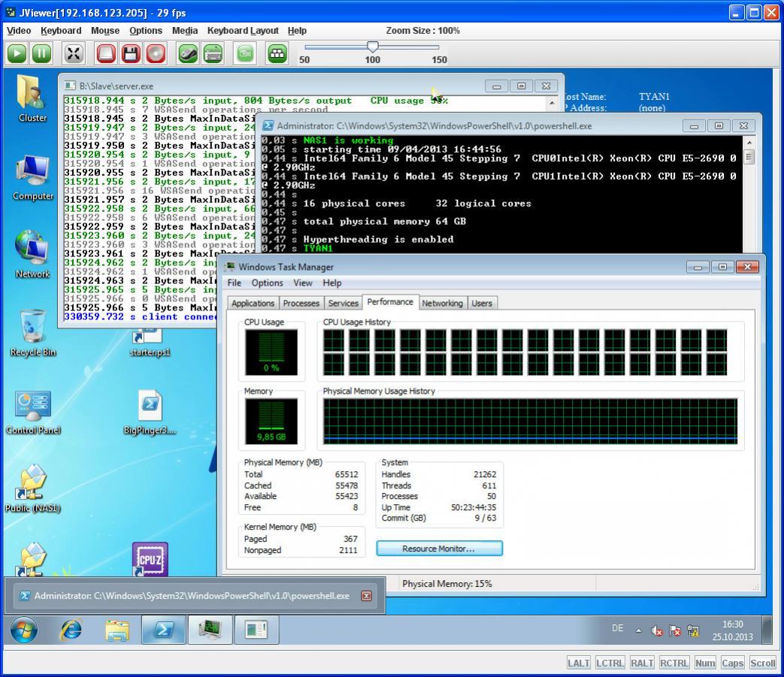Toggle full screen icon in JViewer toolbar

[74, 53]
